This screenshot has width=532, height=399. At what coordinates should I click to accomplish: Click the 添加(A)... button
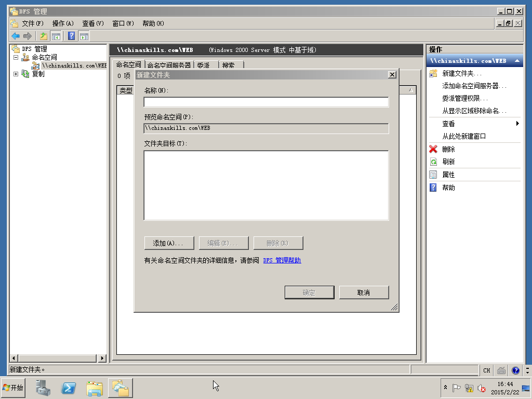tap(169, 243)
